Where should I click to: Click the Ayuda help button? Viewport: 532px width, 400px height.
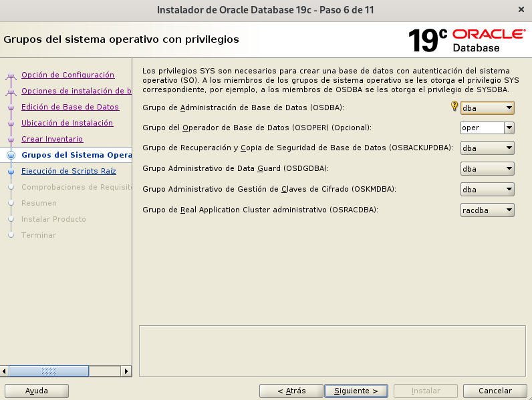37,391
